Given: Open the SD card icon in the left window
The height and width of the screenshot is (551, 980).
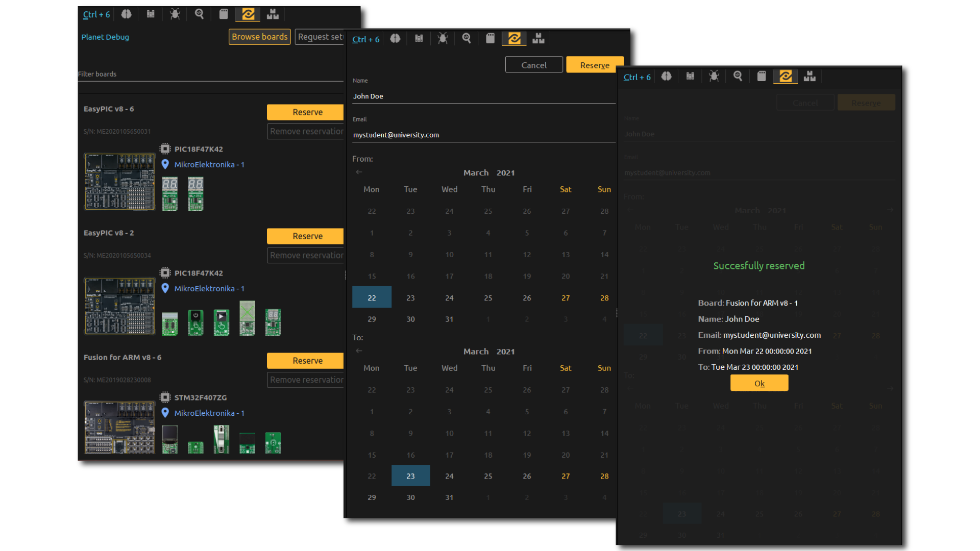Looking at the screenshot, I should pos(224,14).
